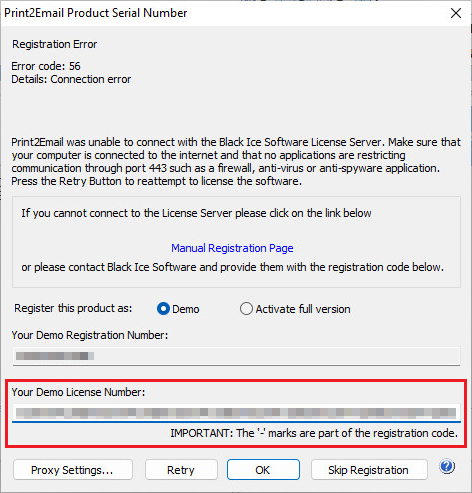Click the 'Your Demo License Number:' label

click(78, 392)
